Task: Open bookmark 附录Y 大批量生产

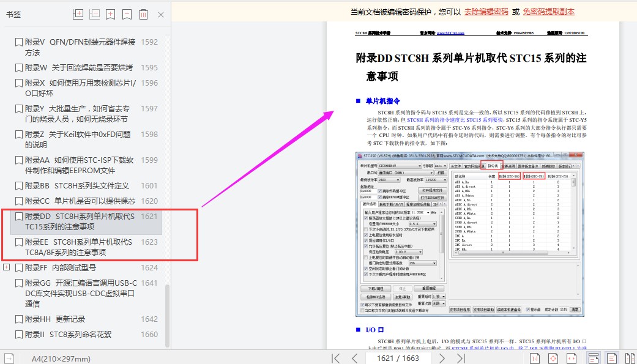Action: click(x=77, y=114)
